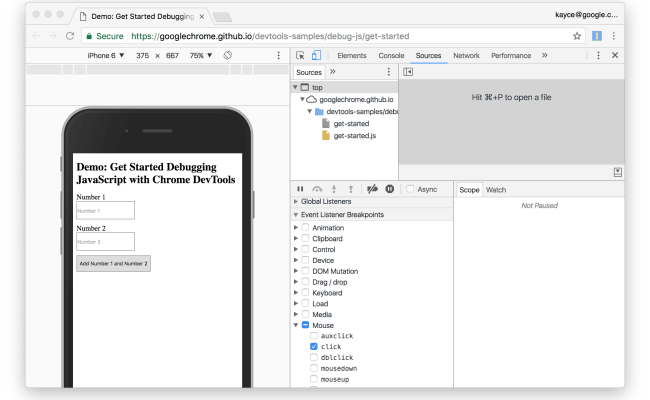Close the DevTools panel
The height and width of the screenshot is (400, 650).
coord(615,55)
